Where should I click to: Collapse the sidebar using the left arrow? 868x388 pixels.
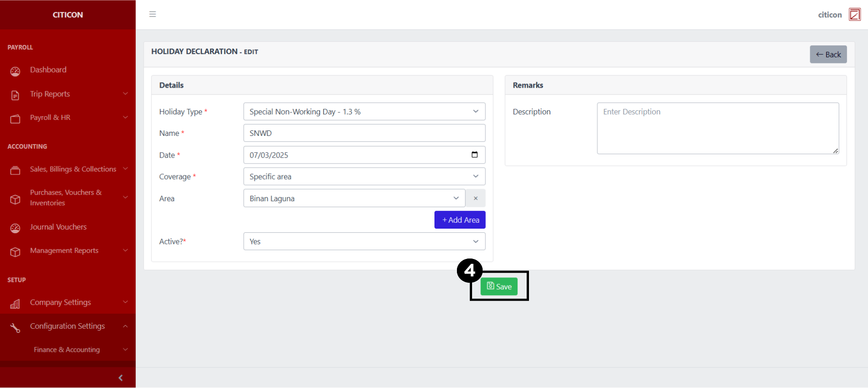point(121,378)
